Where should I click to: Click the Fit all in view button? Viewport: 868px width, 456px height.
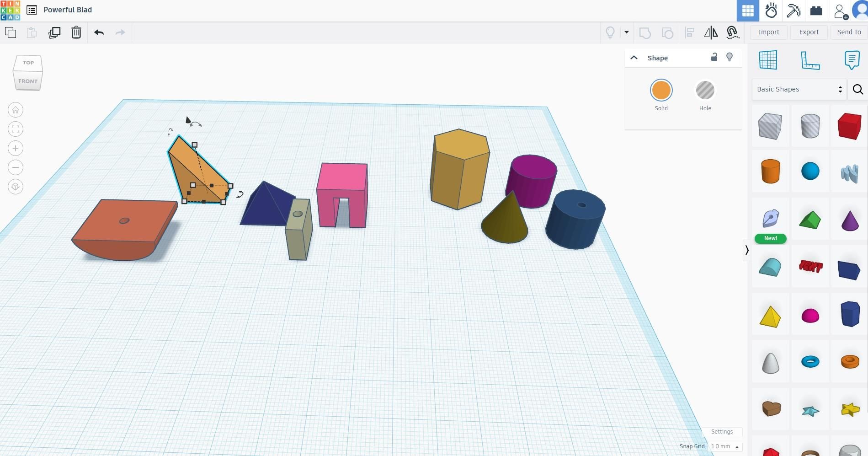pyautogui.click(x=16, y=129)
